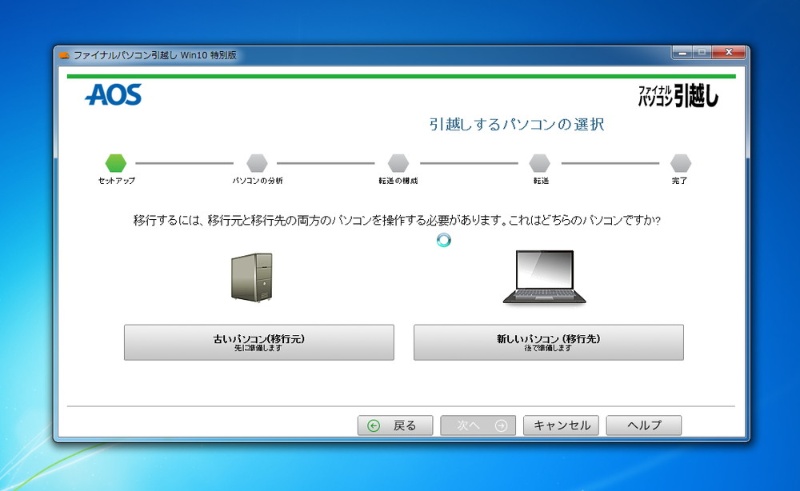Screen dimensions: 800x491
Task: Click the green セットアップ step hexagon
Action: coord(116,162)
